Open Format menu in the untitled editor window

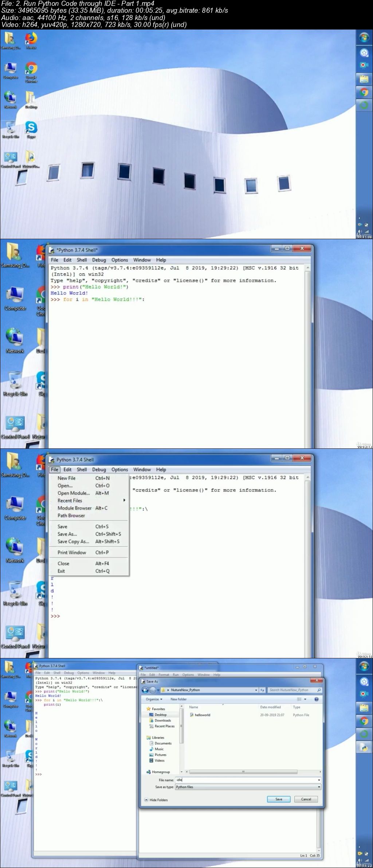pos(164,675)
